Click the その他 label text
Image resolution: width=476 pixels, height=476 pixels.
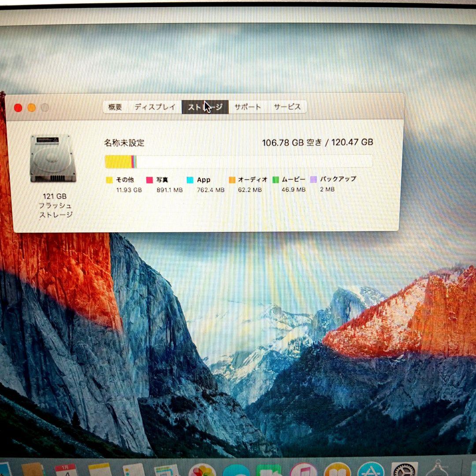tap(125, 180)
